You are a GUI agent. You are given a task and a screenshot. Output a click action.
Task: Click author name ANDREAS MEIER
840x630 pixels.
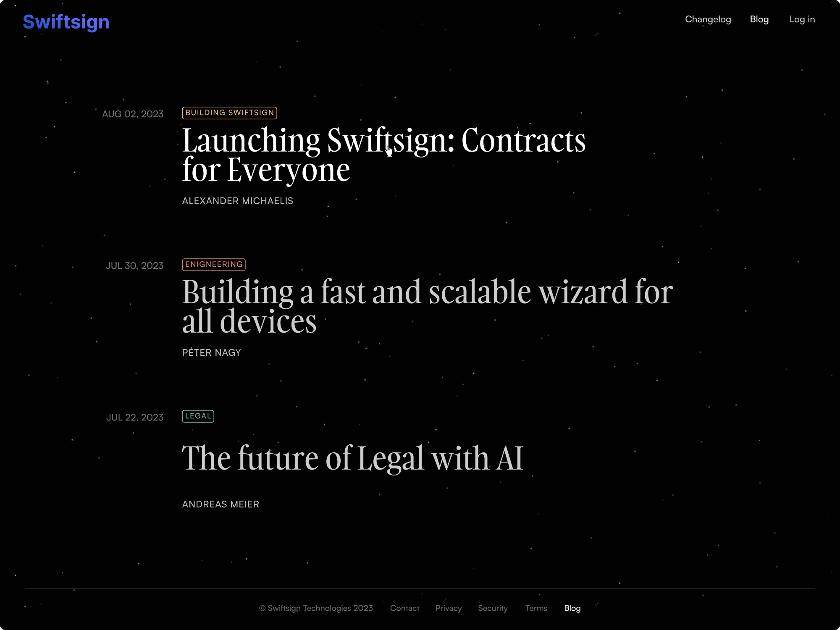tap(220, 504)
